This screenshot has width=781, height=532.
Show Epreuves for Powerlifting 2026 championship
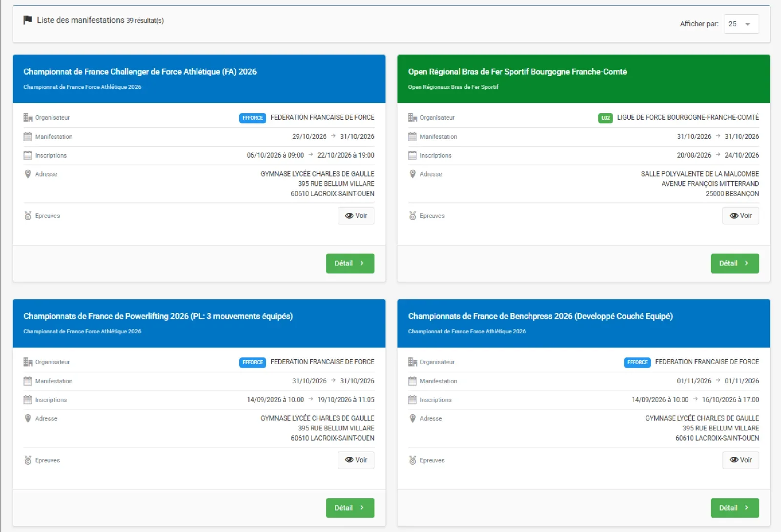(x=356, y=460)
